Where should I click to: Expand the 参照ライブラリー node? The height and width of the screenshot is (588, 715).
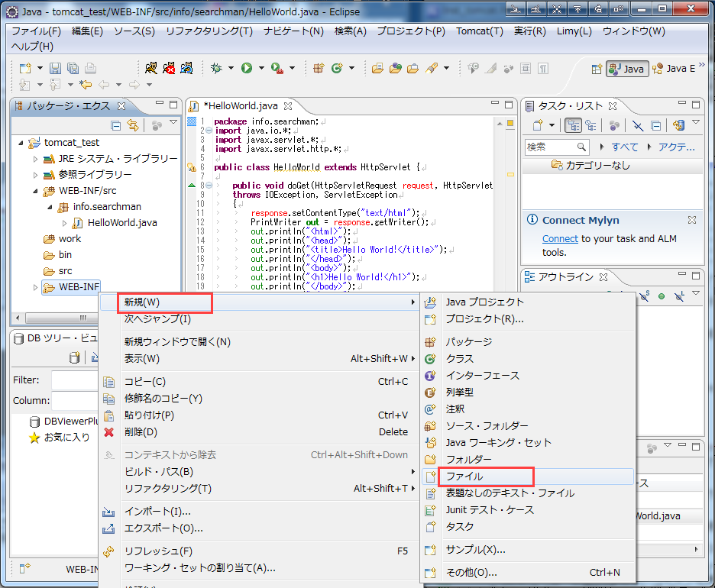click(x=35, y=175)
